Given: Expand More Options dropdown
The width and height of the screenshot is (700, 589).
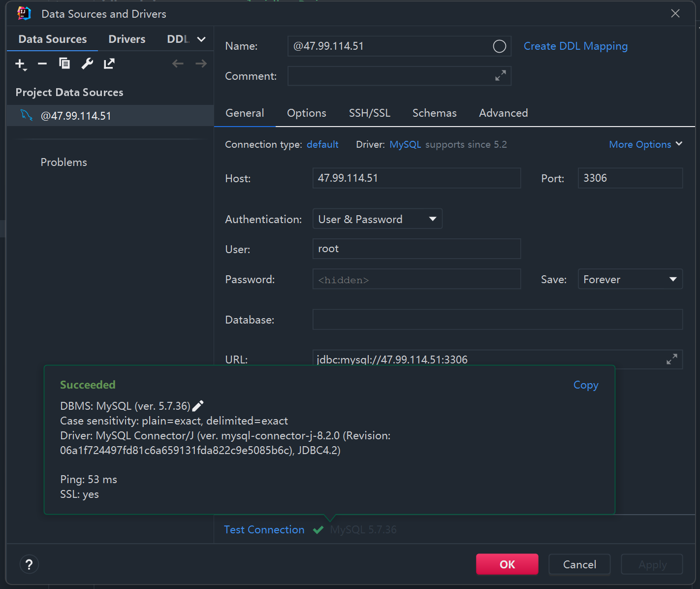Looking at the screenshot, I should click(x=645, y=144).
